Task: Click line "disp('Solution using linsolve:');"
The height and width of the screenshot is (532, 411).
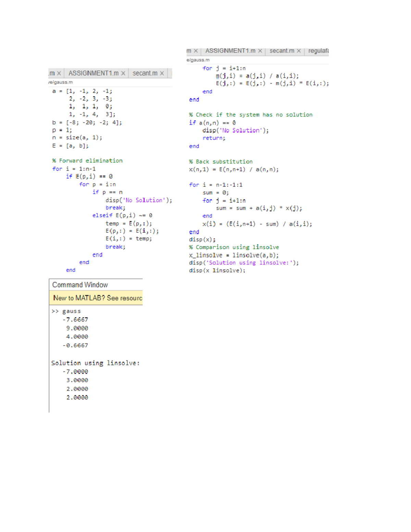Action: pyautogui.click(x=244, y=263)
